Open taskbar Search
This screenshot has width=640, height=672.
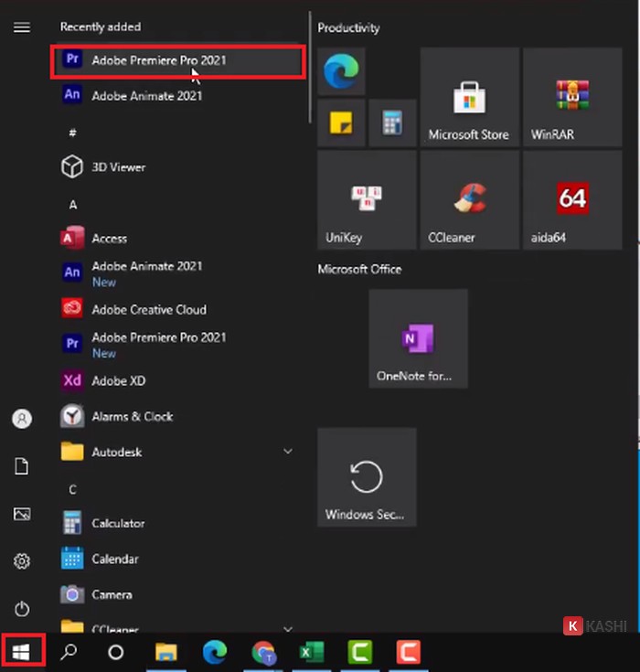pyautogui.click(x=69, y=652)
